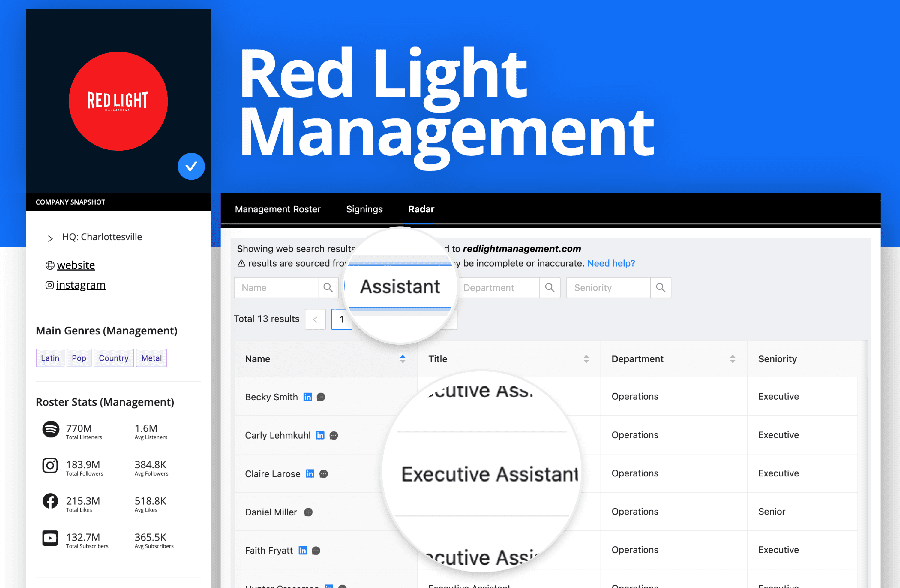Click the search magnifier beside the Name field
Viewport: 900px width, 588px height.
tap(328, 287)
